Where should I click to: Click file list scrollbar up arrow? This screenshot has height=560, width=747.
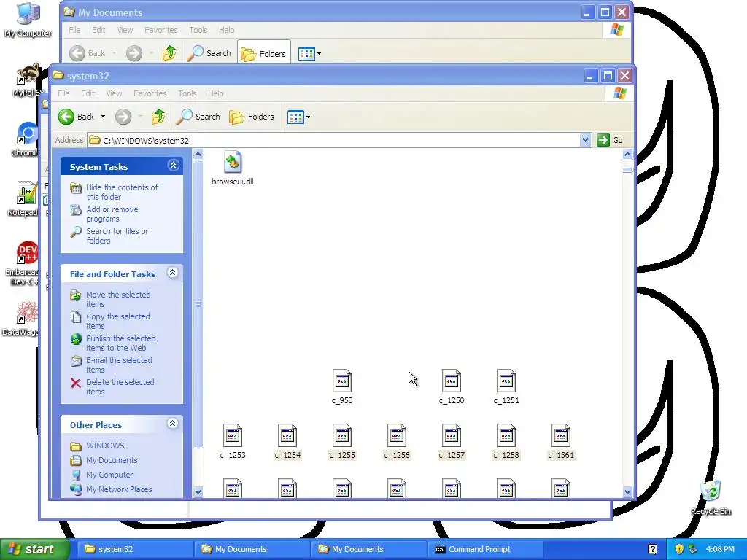pos(627,154)
